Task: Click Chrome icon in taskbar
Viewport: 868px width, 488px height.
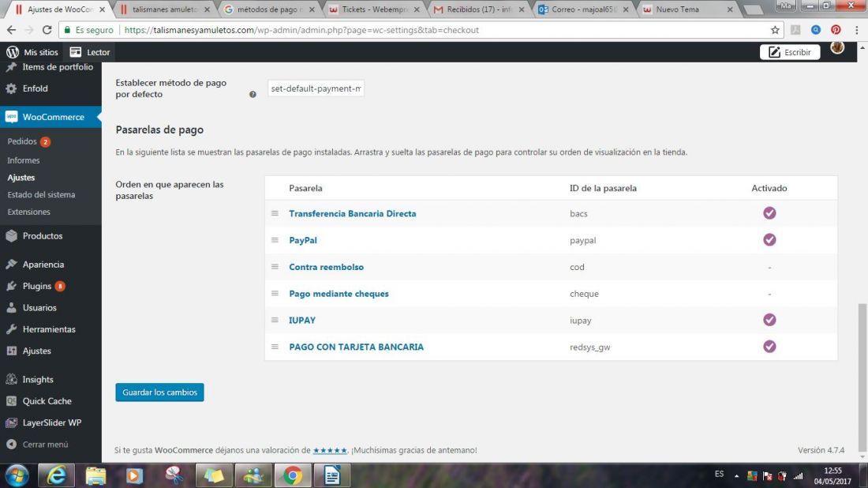Action: pyautogui.click(x=292, y=475)
